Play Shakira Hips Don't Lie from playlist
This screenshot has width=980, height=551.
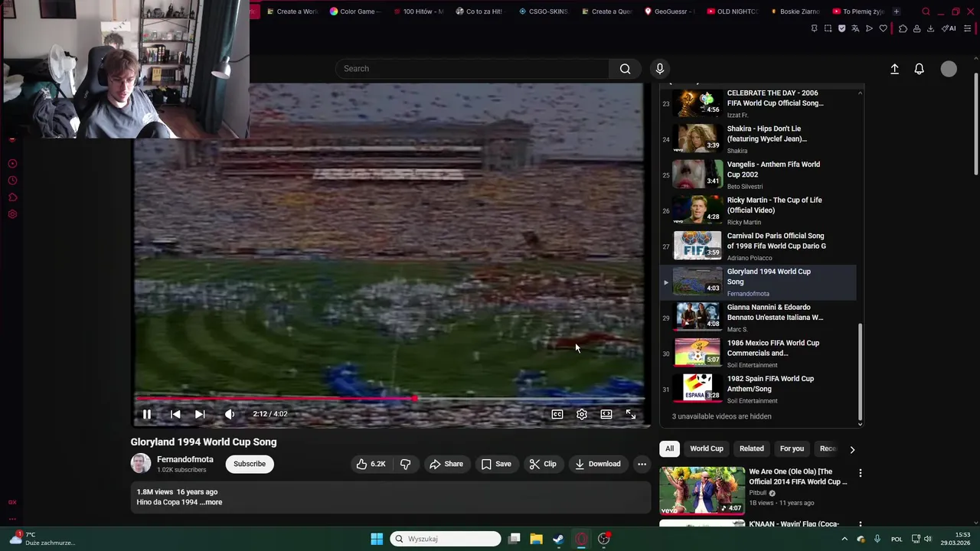pyautogui.click(x=758, y=139)
